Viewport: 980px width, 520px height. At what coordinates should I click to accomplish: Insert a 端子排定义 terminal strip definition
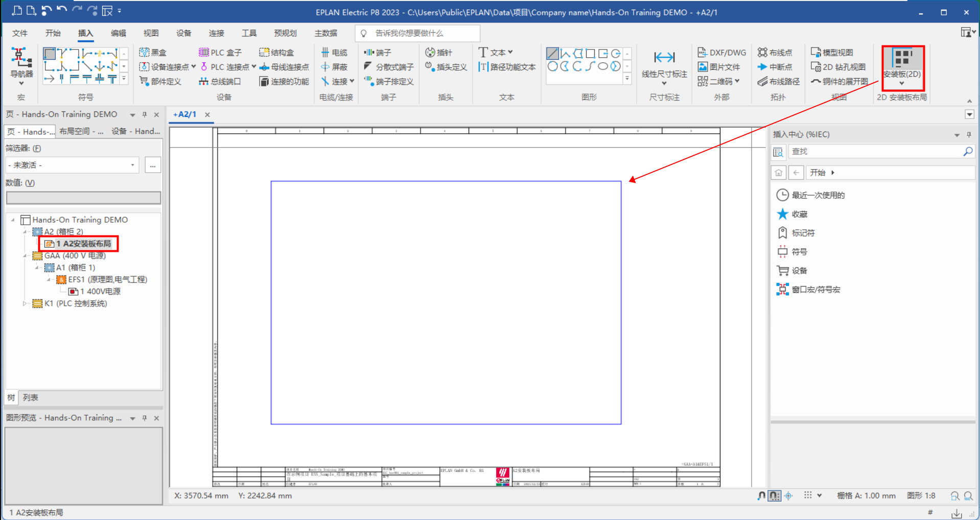pyautogui.click(x=389, y=81)
